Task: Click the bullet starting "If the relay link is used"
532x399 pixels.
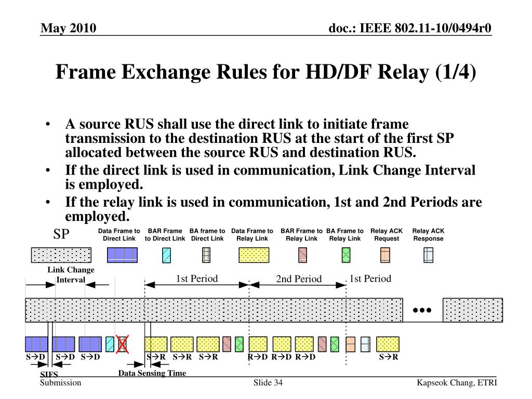Action: 273,209
